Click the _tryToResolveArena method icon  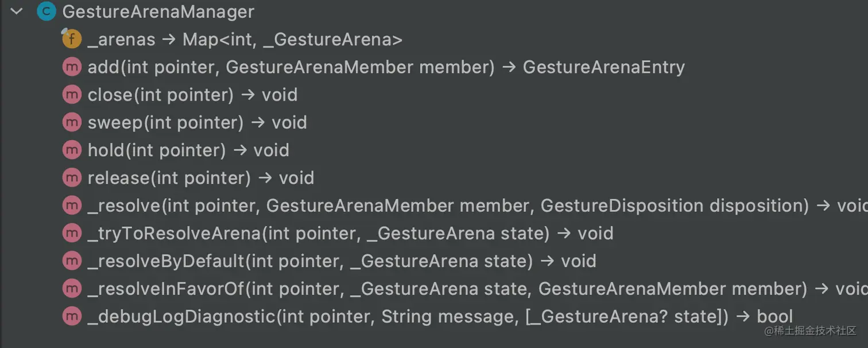[x=72, y=233]
